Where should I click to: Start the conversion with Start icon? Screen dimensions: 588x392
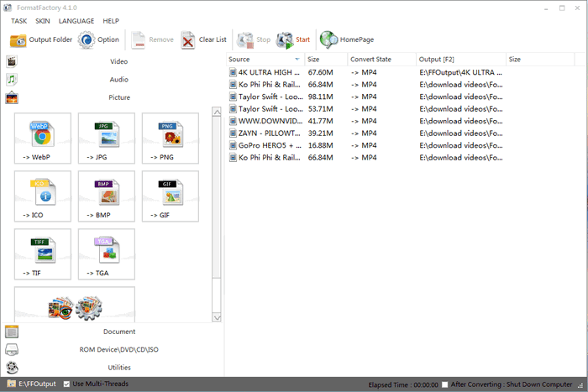(284, 40)
